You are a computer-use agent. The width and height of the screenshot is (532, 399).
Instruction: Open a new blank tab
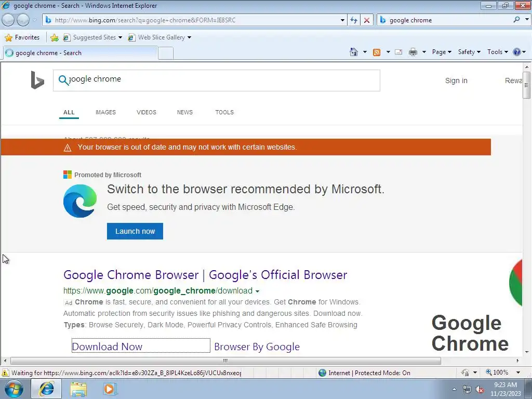pos(166,54)
